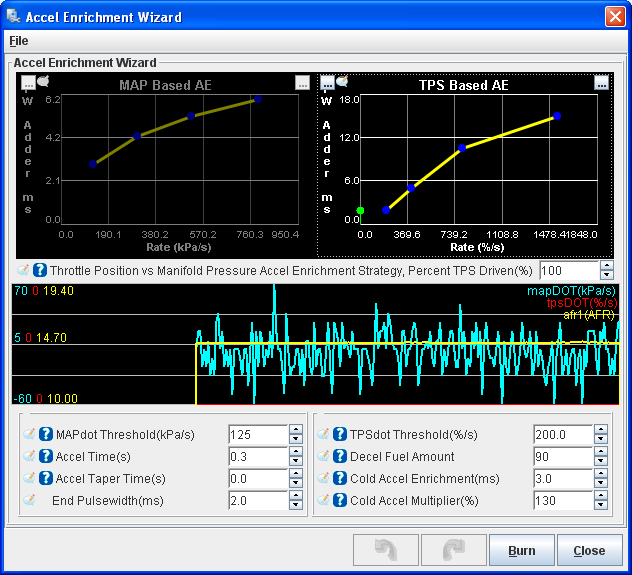Show help for TPSdot Threshold

click(339, 434)
